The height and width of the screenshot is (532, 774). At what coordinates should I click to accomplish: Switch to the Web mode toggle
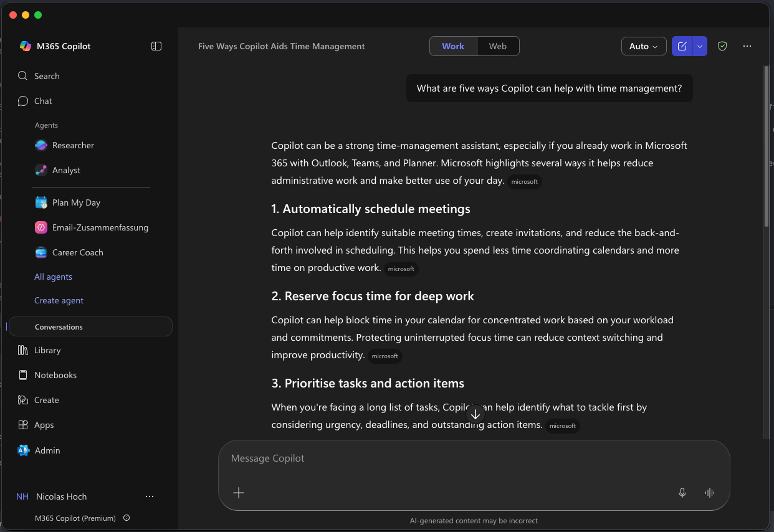[x=498, y=46]
